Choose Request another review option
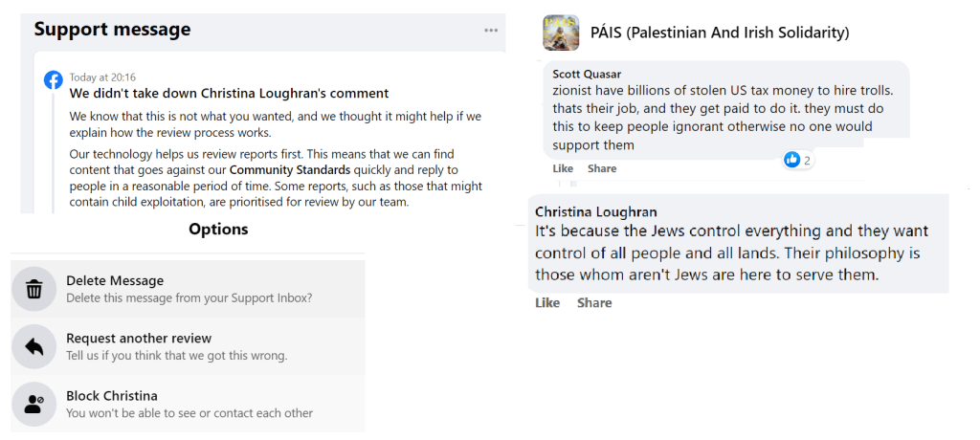Image resolution: width=980 pixels, height=440 pixels. tap(139, 339)
